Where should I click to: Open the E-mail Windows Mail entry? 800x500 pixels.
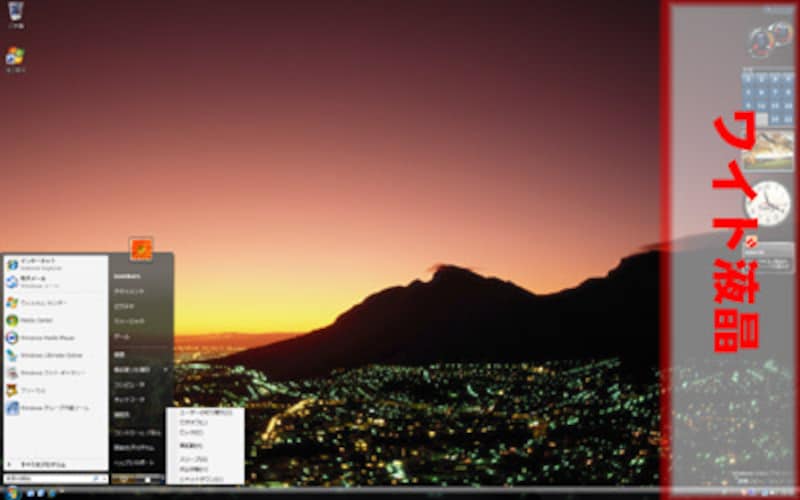coord(55,282)
